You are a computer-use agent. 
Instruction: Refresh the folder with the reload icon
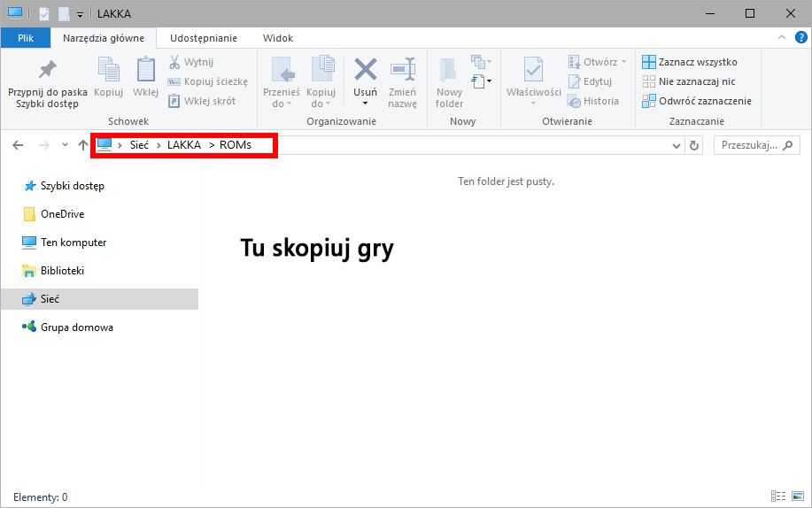(694, 145)
